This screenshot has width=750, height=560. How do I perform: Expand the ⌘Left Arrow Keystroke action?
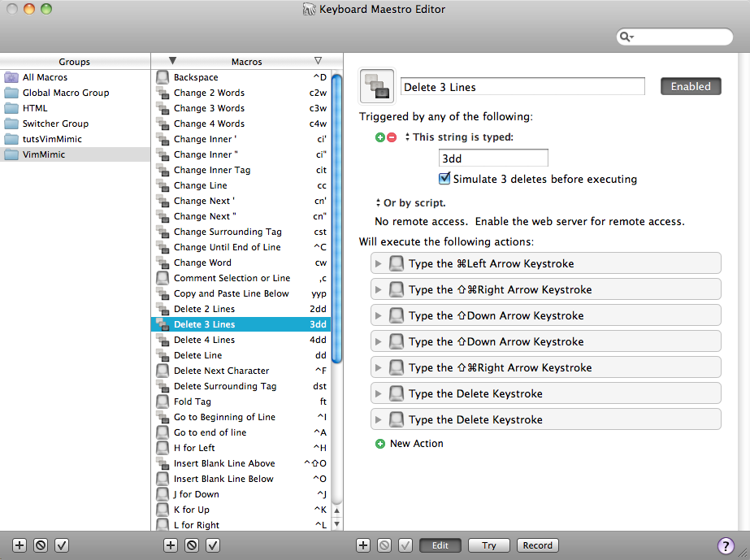(379, 263)
